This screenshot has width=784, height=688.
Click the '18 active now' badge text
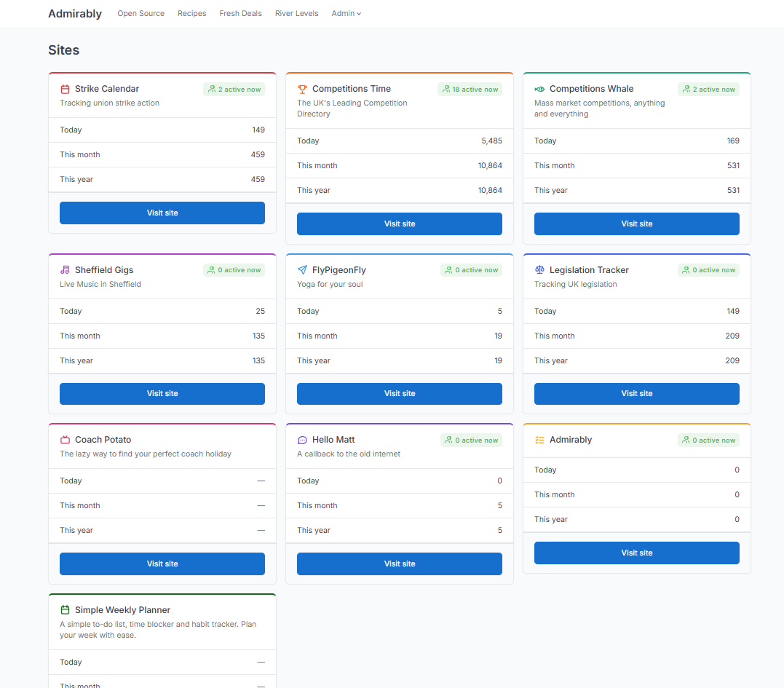point(475,90)
